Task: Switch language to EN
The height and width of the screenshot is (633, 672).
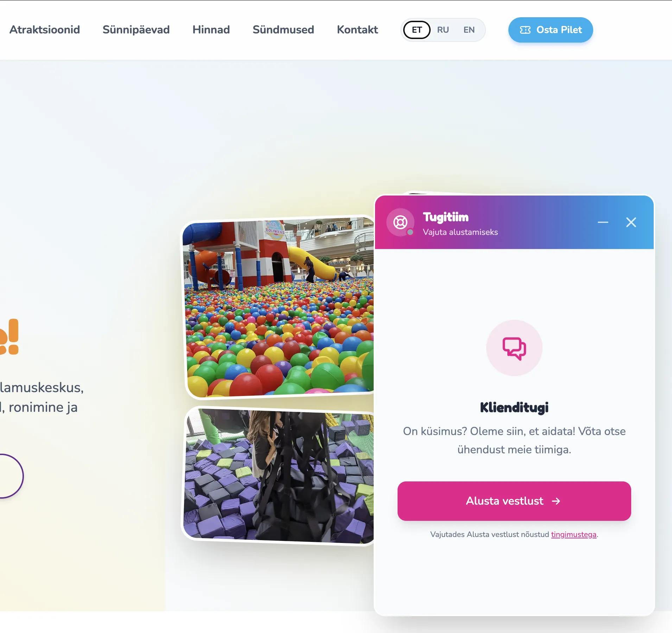Action: (x=469, y=30)
